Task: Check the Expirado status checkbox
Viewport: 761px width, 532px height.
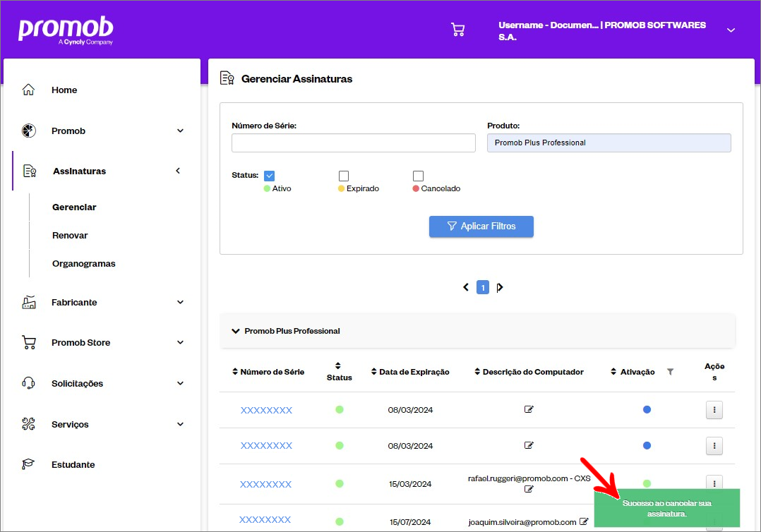Action: (344, 176)
